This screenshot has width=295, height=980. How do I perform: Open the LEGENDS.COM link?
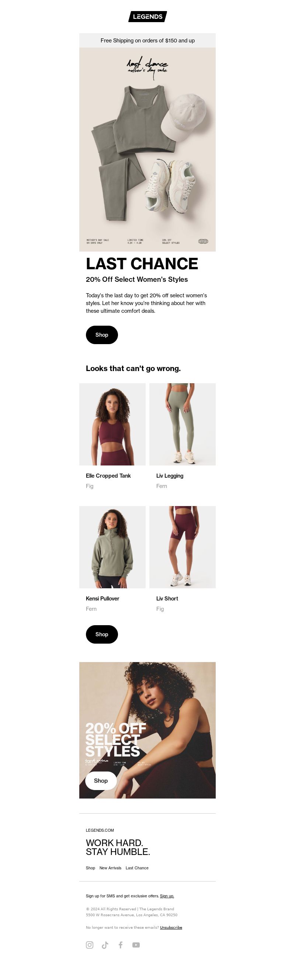[100, 830]
